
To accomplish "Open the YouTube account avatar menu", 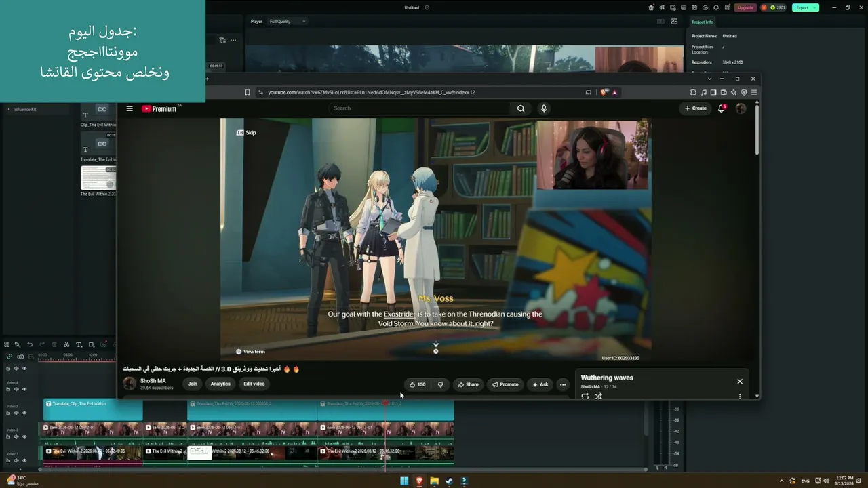I will (x=741, y=108).
